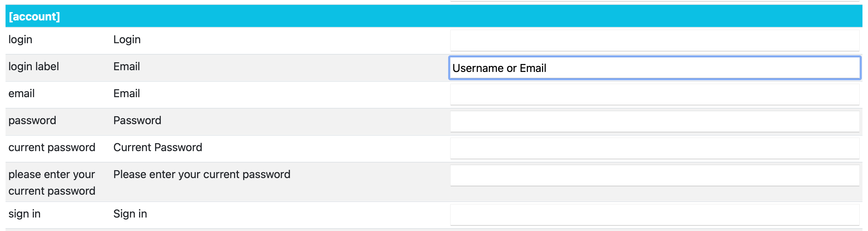Select the source text Login
868x231 pixels.
point(127,39)
